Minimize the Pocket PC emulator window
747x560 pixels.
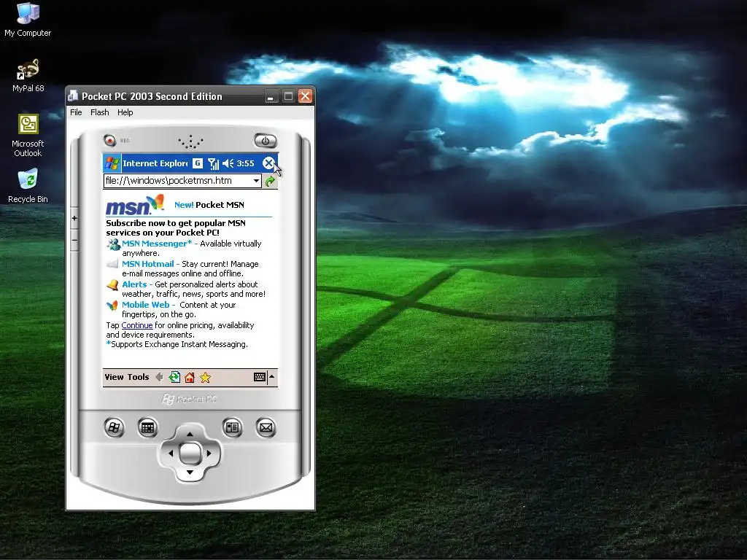[x=271, y=97]
